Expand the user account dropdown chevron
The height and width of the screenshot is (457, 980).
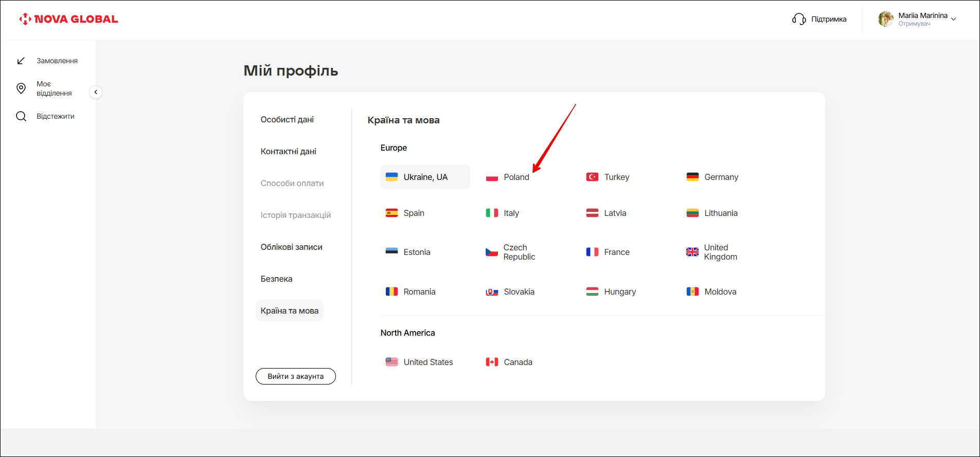(x=954, y=20)
